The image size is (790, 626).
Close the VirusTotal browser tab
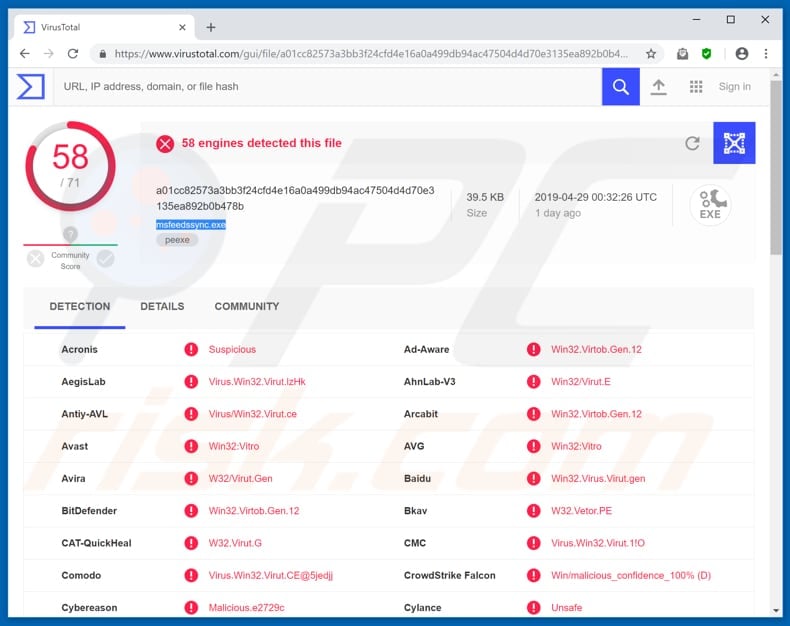click(x=182, y=27)
